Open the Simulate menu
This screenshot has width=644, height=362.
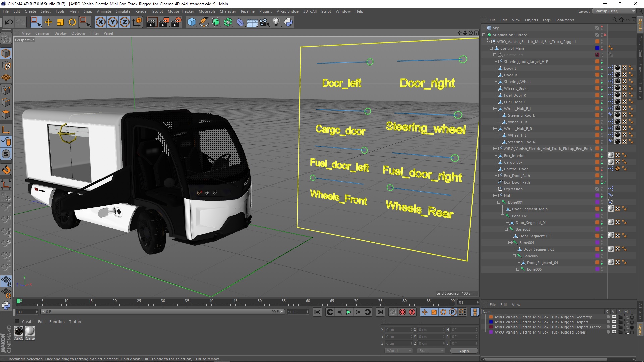[x=123, y=11]
